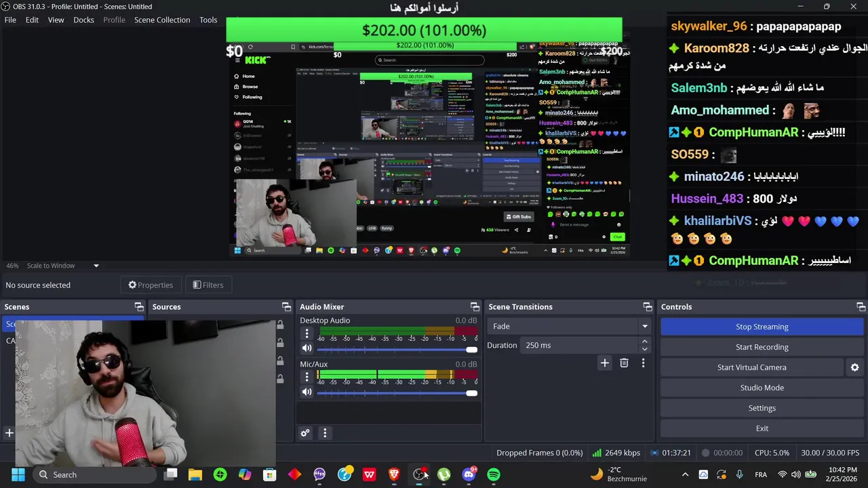Open WPS Office from the taskbar
Viewport: 868px width, 488px height.
point(369,474)
